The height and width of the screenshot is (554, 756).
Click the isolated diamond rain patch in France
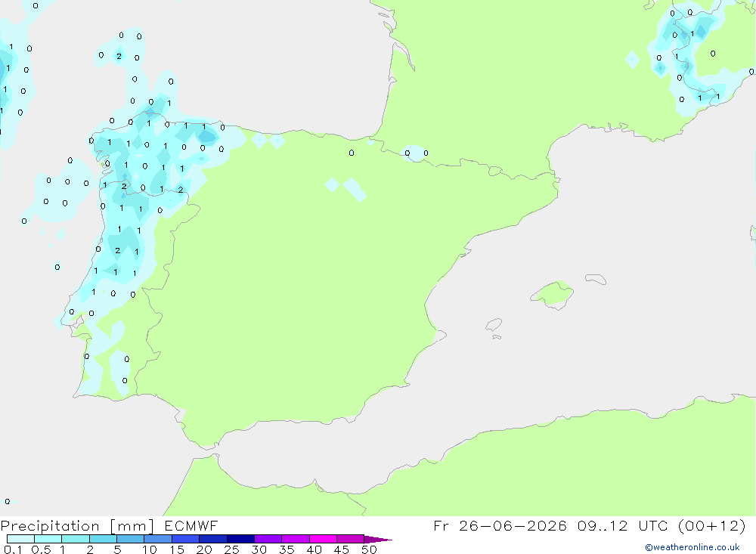tap(632, 60)
